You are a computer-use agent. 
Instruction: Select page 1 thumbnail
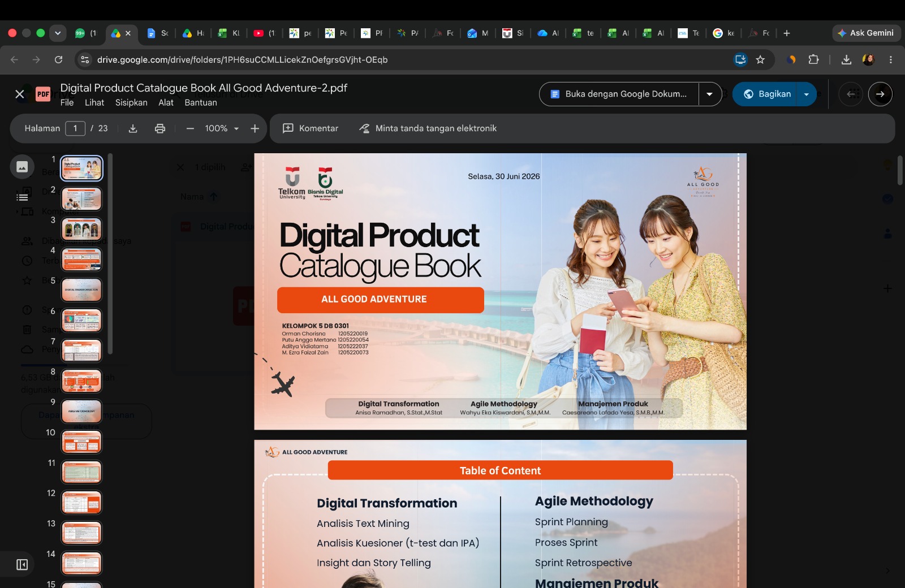[x=81, y=168]
